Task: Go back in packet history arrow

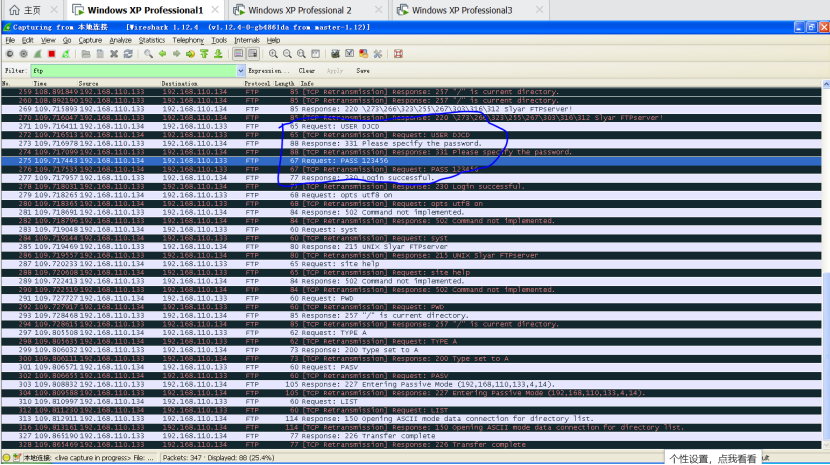Action: coord(163,54)
